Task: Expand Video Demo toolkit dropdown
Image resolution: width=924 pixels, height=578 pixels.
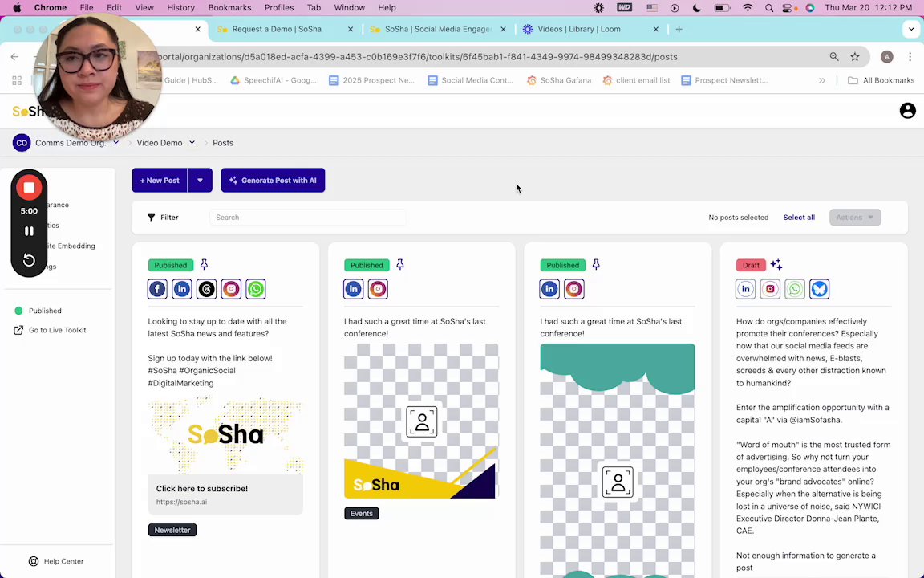Action: tap(192, 143)
